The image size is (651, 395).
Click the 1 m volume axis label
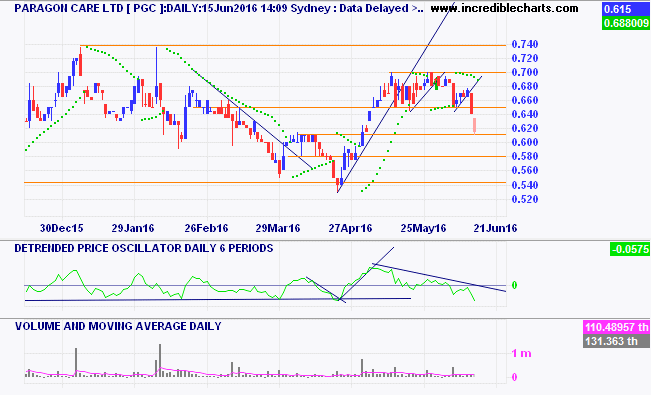pyautogui.click(x=521, y=353)
